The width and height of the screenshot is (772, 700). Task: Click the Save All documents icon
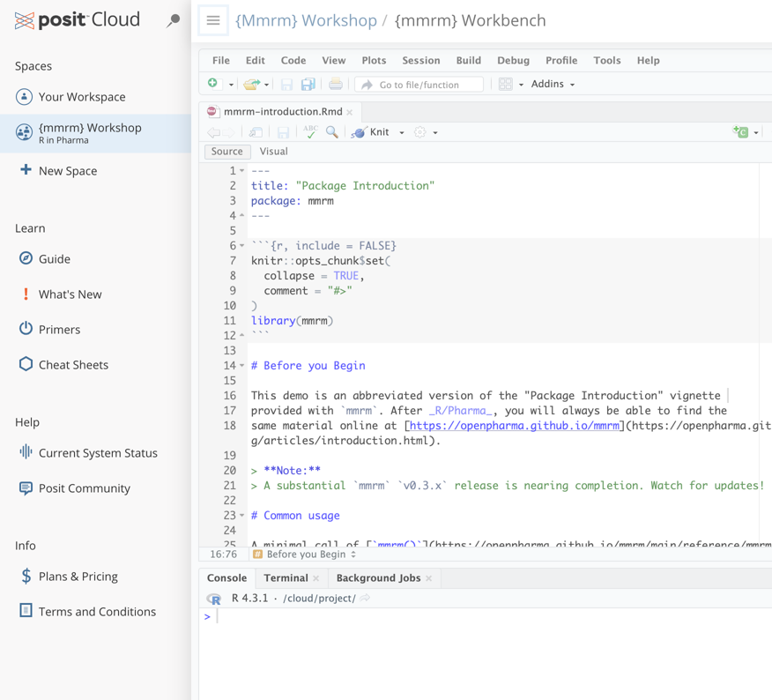tap(308, 85)
